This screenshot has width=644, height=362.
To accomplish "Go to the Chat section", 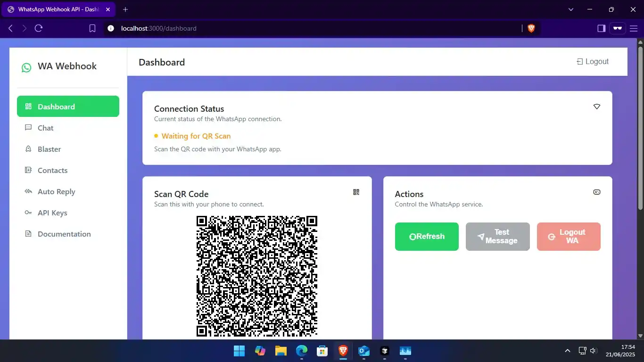I will [x=68, y=128].
